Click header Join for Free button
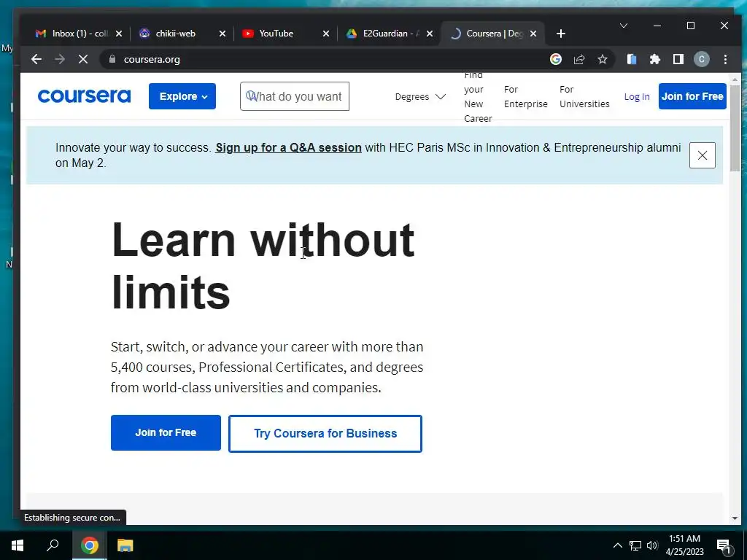 (x=692, y=96)
